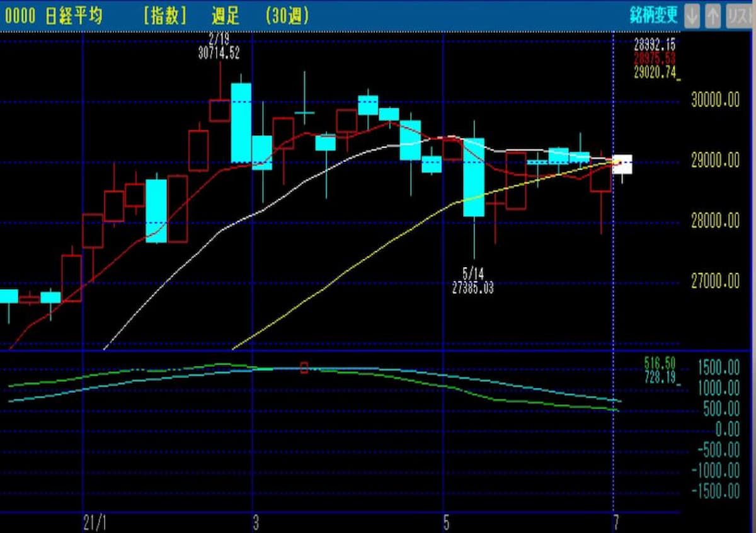Open the リスト button at top right

(x=740, y=16)
